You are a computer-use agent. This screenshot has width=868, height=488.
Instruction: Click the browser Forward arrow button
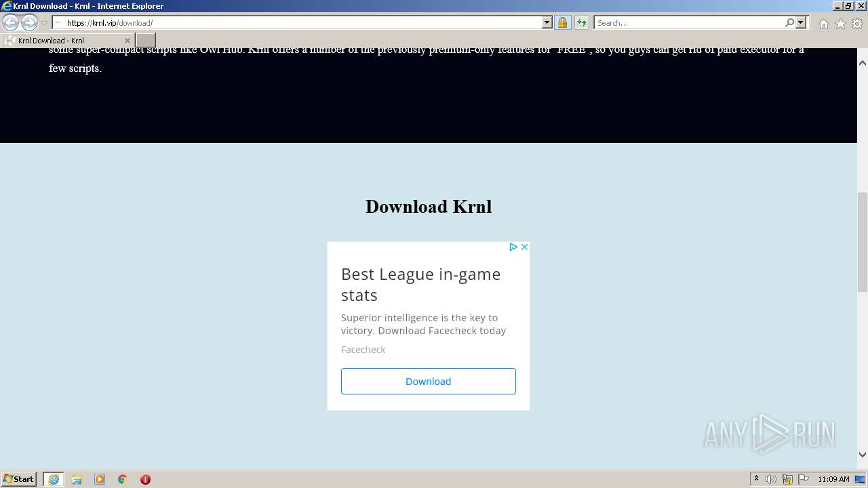(29, 22)
